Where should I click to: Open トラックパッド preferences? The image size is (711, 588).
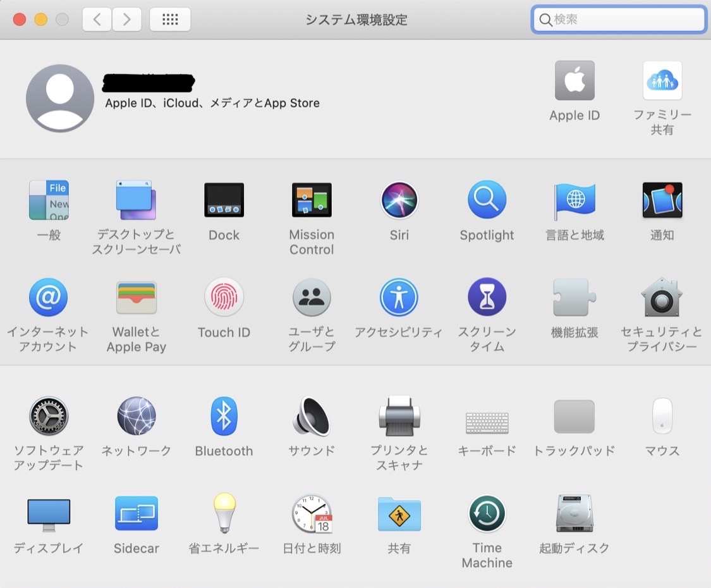pyautogui.click(x=574, y=417)
